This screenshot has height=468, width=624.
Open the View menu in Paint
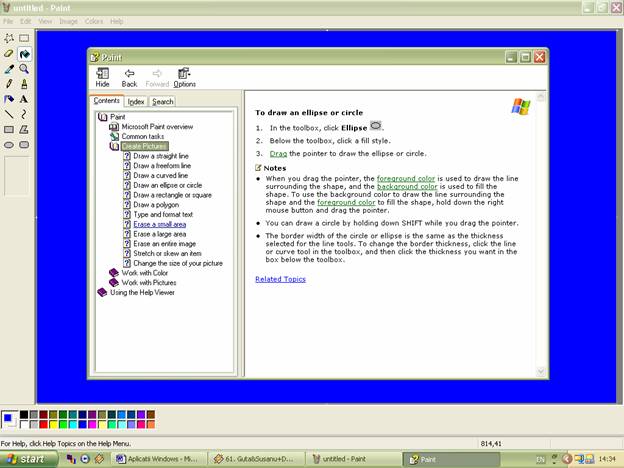click(45, 21)
